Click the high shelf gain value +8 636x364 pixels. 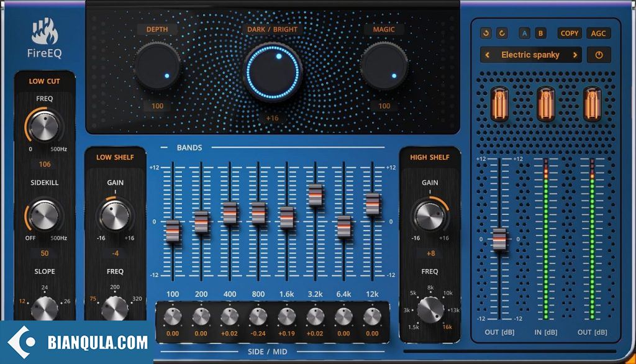[431, 253]
